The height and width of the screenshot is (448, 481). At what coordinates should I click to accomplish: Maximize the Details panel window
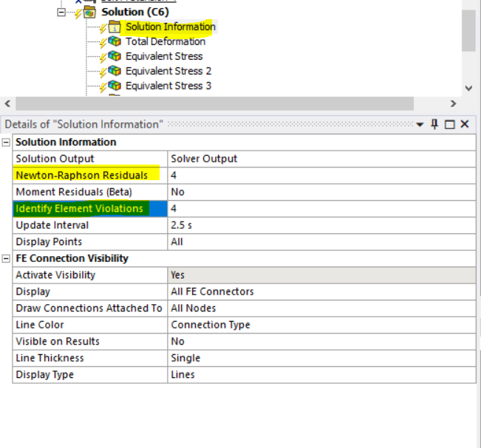[x=449, y=124]
